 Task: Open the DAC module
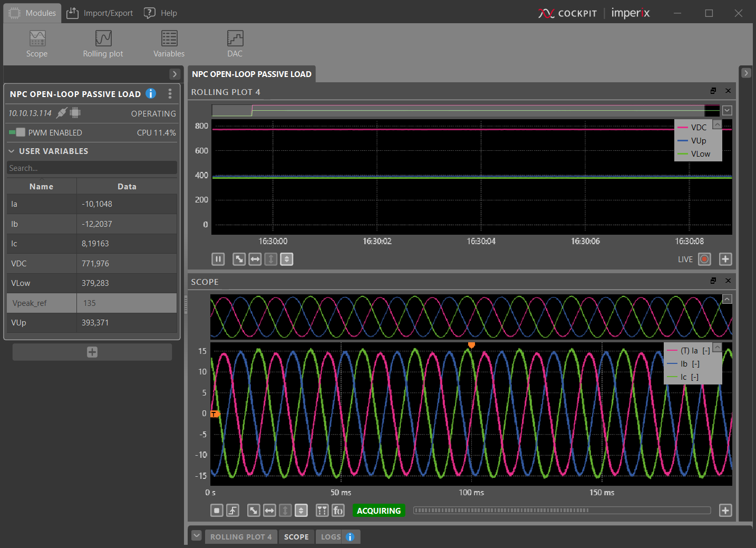[235, 43]
